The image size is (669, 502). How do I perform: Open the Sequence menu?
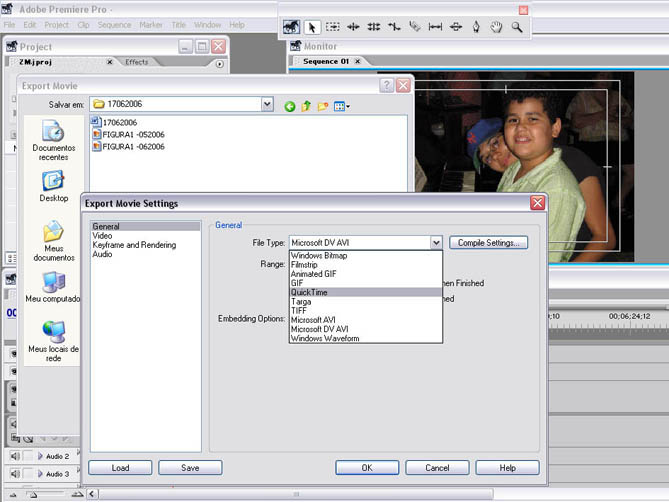pyautogui.click(x=114, y=24)
